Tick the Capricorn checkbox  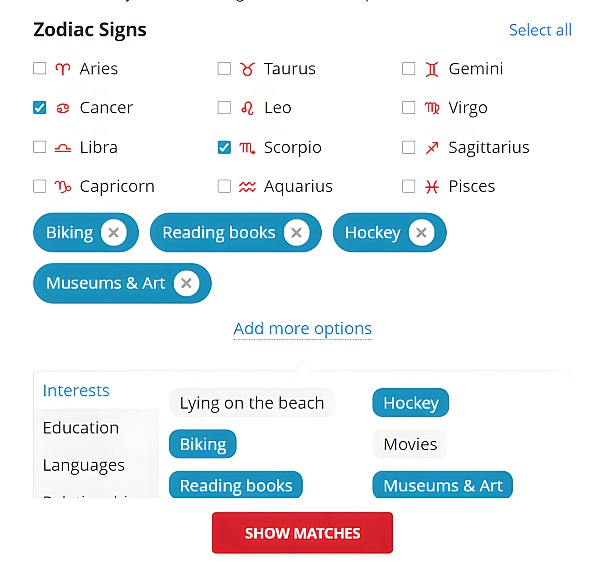click(40, 187)
